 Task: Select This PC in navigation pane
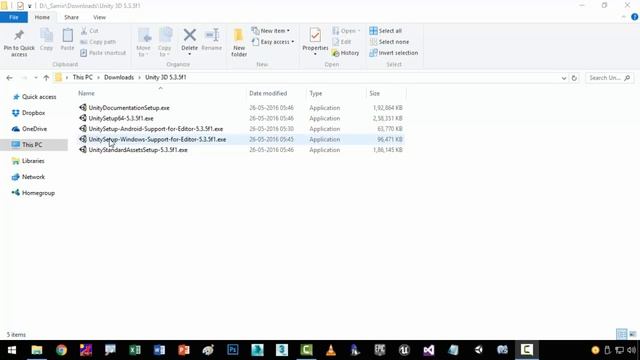[x=34, y=145]
